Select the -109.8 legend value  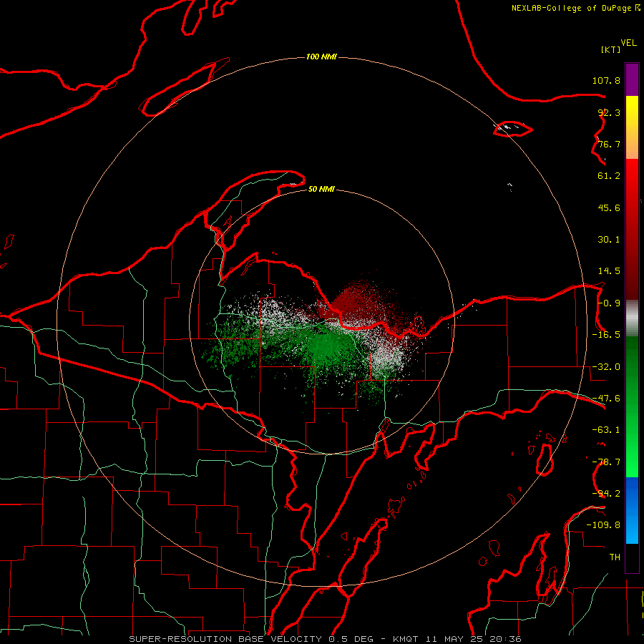603,525
